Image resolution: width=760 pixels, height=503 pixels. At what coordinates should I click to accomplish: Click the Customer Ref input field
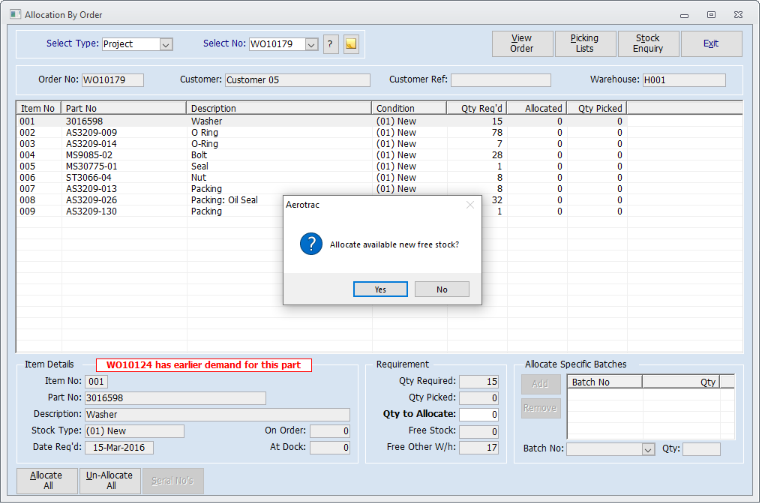click(x=500, y=80)
